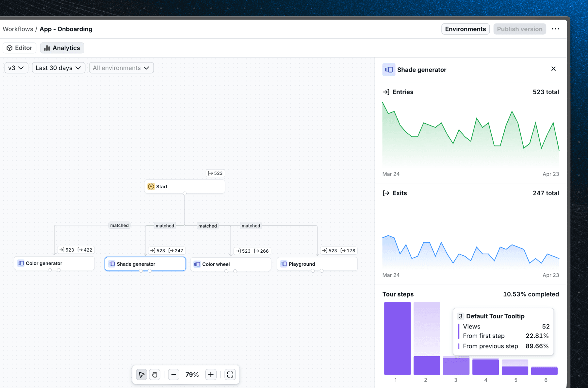The image size is (588, 388).
Task: Click the Exits arrow icon in the panel
Action: (x=386, y=193)
